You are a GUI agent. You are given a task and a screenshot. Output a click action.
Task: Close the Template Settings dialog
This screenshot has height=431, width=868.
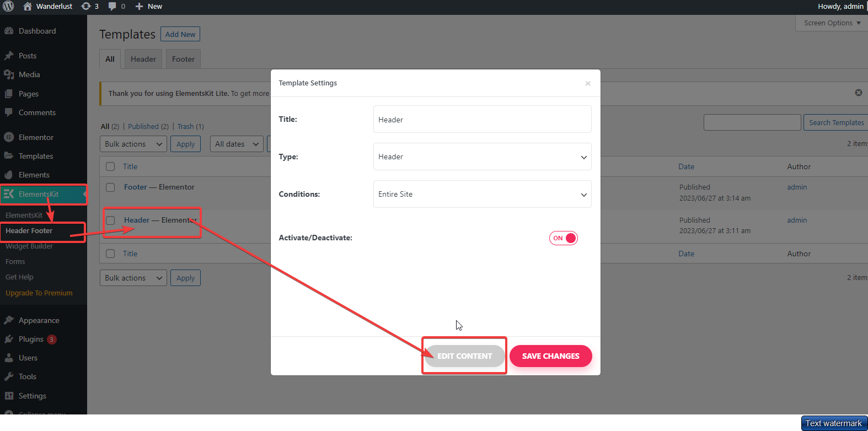[588, 83]
